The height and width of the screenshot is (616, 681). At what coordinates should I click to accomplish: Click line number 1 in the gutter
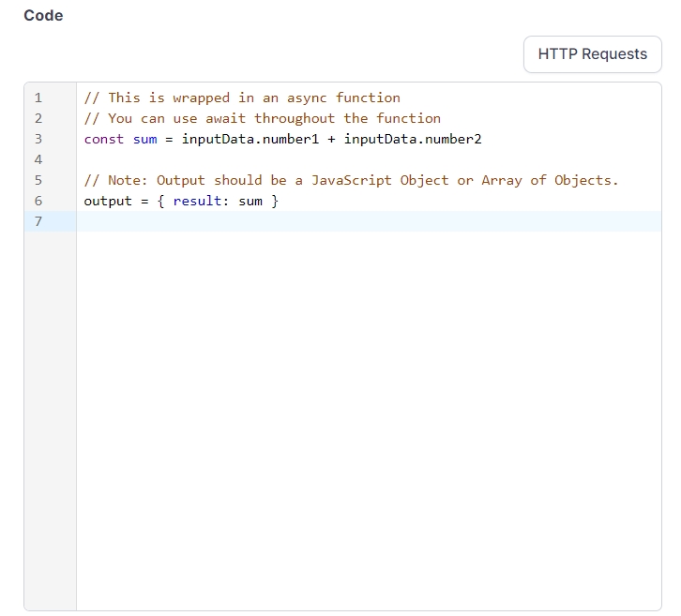click(x=38, y=98)
